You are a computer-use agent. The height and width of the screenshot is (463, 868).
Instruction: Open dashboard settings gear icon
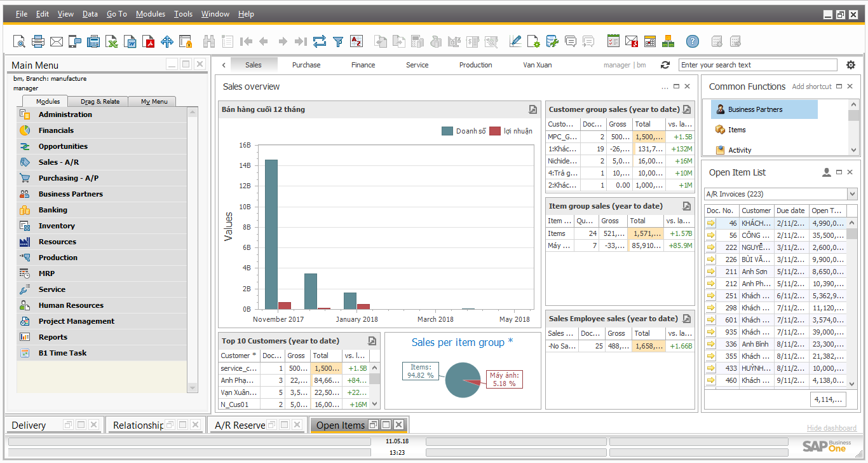(x=851, y=65)
